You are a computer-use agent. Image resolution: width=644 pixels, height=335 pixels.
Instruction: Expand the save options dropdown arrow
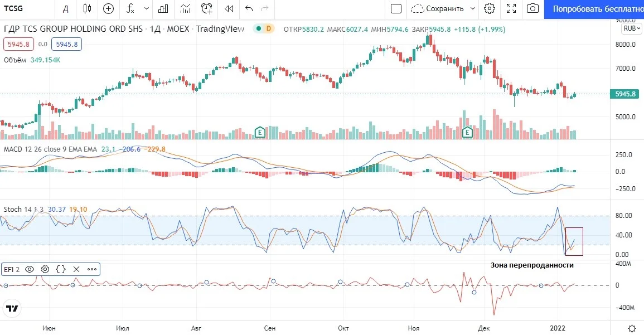[x=473, y=8]
